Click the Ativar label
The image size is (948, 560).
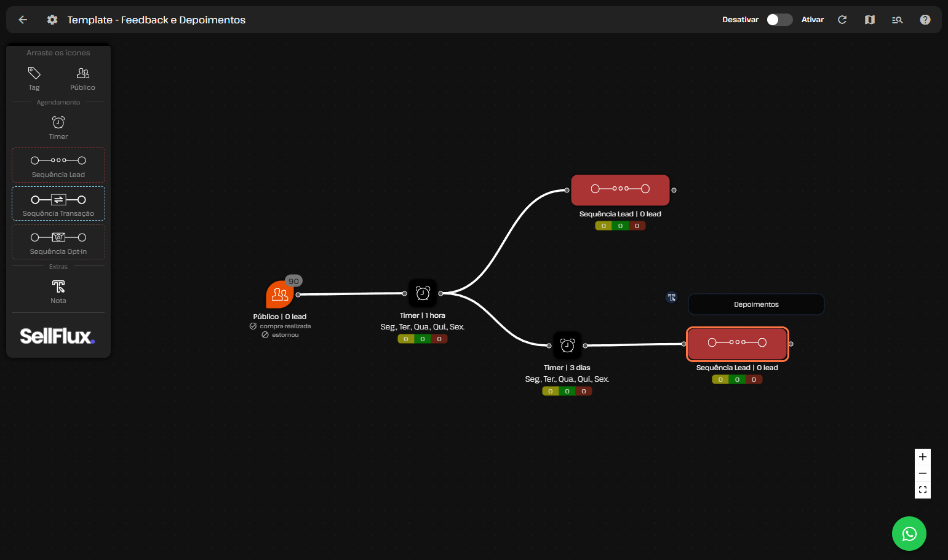813,20
